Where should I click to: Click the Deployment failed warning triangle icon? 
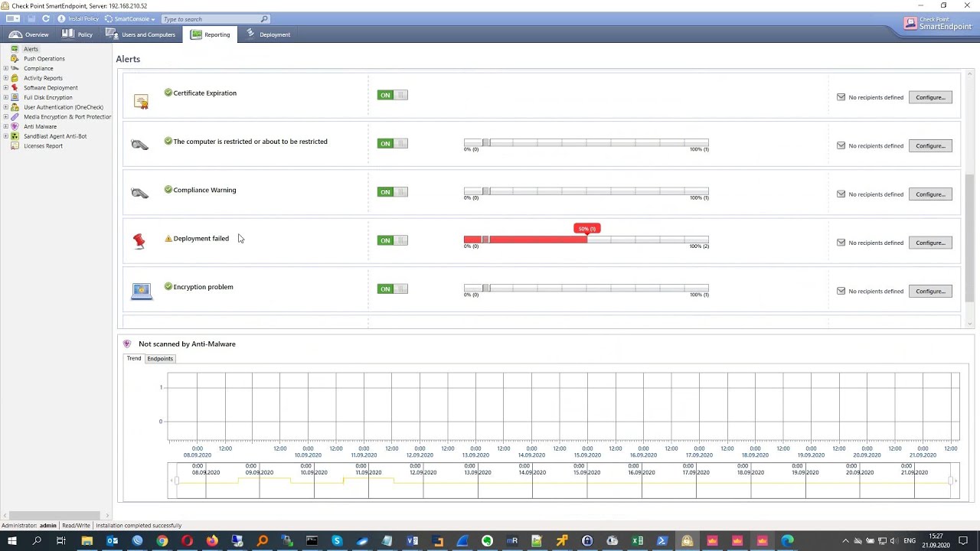[168, 239]
